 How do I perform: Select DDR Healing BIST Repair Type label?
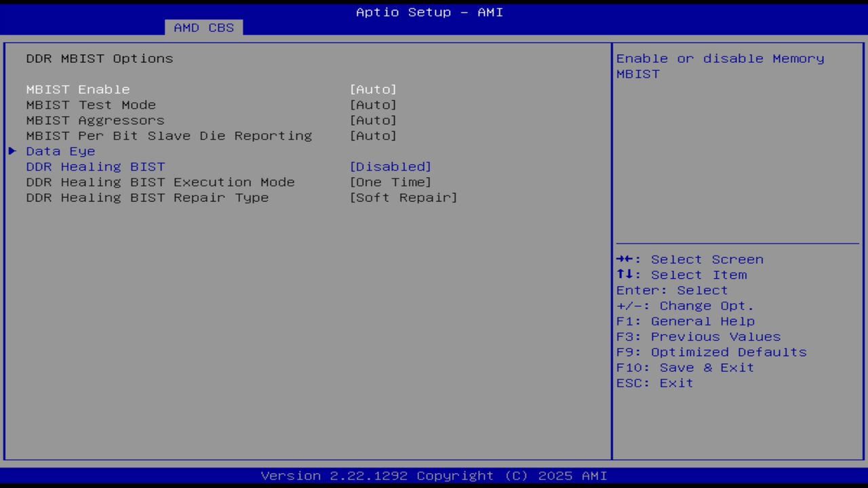pos(148,198)
